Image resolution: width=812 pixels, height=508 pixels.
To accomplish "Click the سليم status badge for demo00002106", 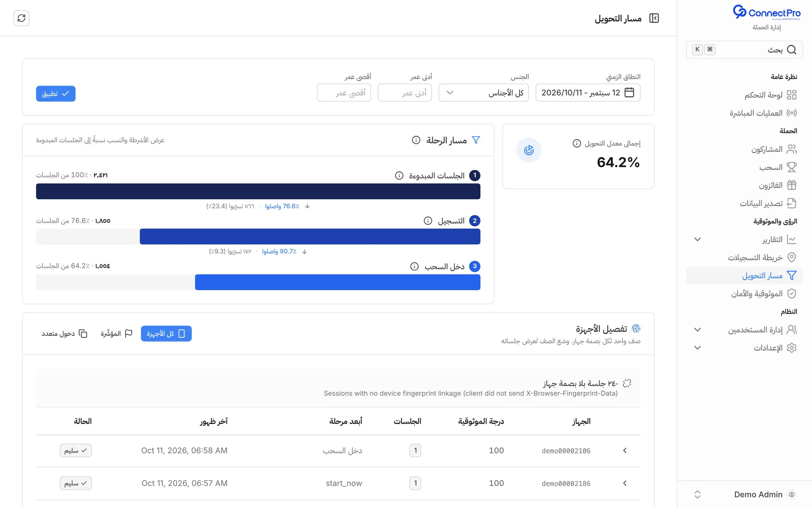I will pyautogui.click(x=76, y=450).
